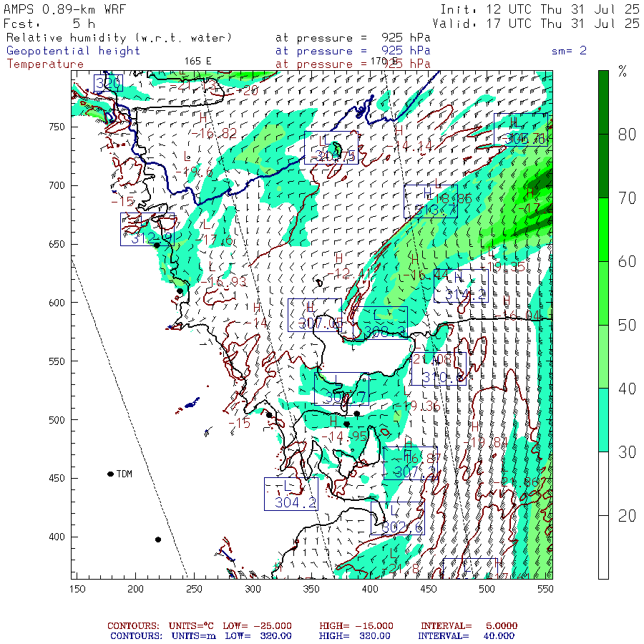Screen dimensions: 644x644
Task: Click the Valid 17 UTC Thu 31 Jul timestamp
Action: [x=535, y=24]
